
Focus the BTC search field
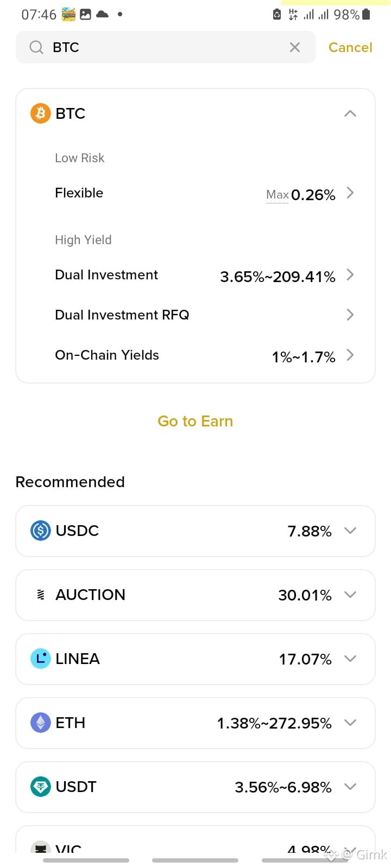point(166,48)
